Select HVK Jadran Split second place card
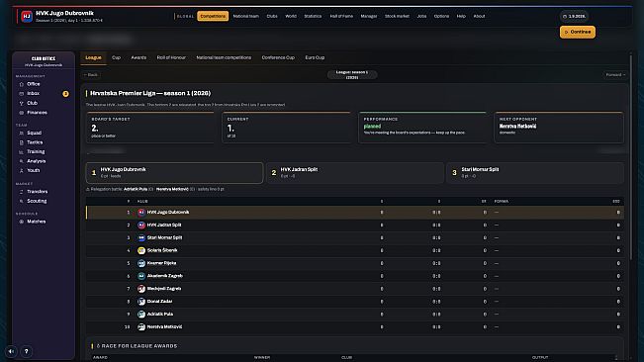 (x=355, y=173)
